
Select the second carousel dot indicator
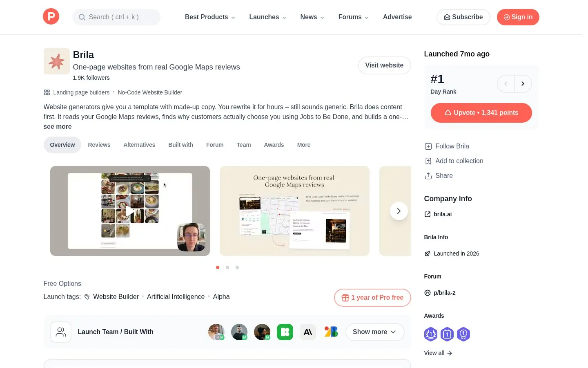click(227, 267)
